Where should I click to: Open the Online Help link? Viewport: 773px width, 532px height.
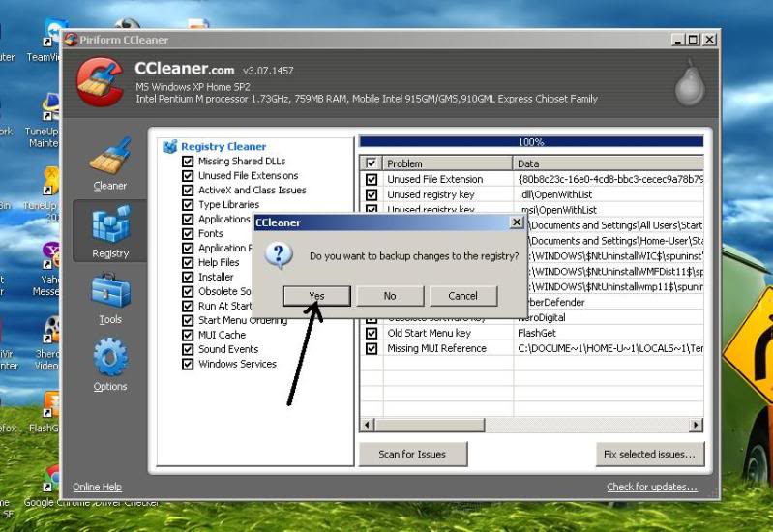coord(98,487)
